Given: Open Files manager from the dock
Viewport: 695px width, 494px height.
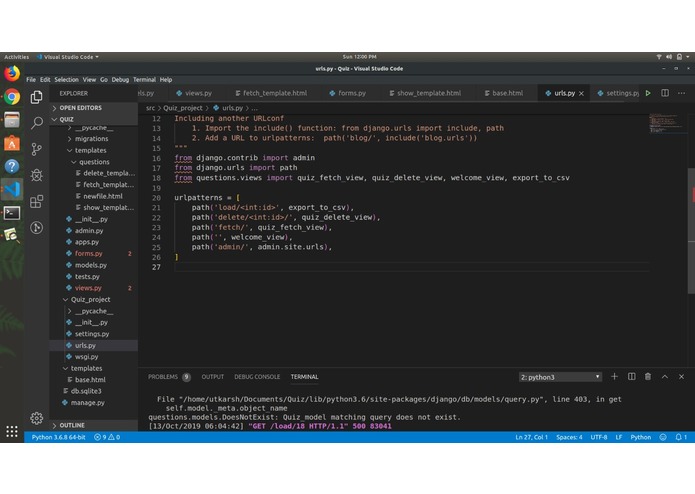Looking at the screenshot, I should 12,120.
